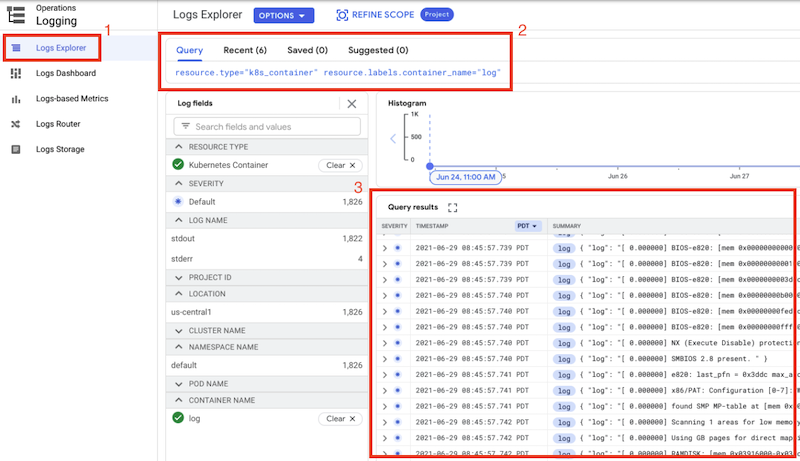The image size is (800, 461).
Task: Switch to the Recent (6) tab
Action: [245, 50]
